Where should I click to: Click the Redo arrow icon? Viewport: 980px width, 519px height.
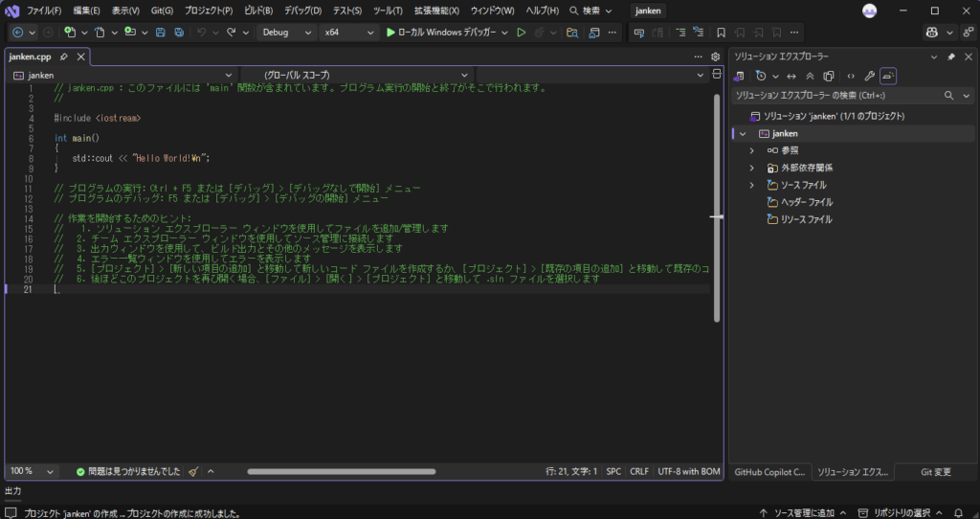[232, 33]
